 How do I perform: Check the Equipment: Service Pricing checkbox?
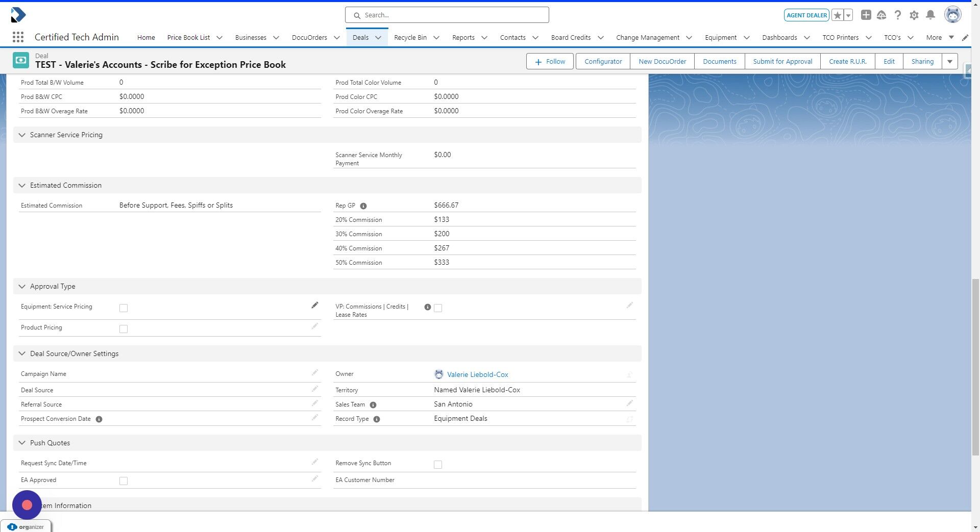pos(123,308)
